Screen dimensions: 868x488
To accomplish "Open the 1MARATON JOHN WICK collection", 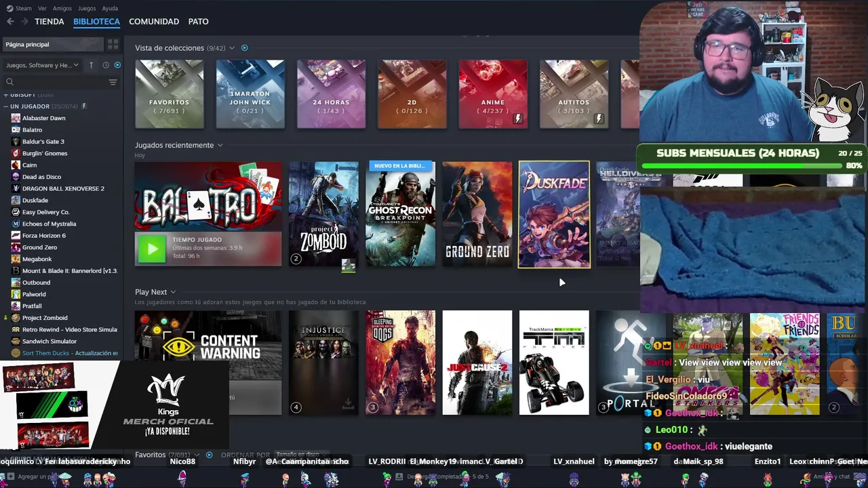I will click(250, 94).
